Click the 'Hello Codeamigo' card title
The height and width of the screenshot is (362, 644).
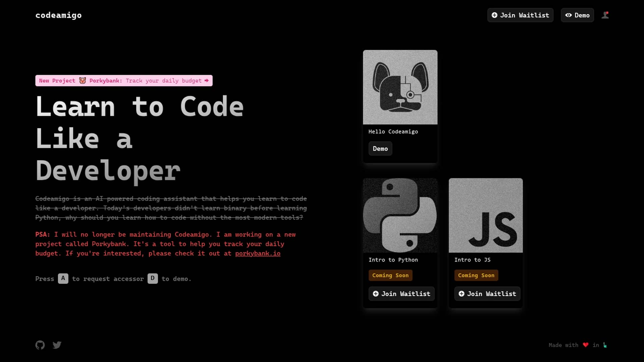tap(393, 132)
